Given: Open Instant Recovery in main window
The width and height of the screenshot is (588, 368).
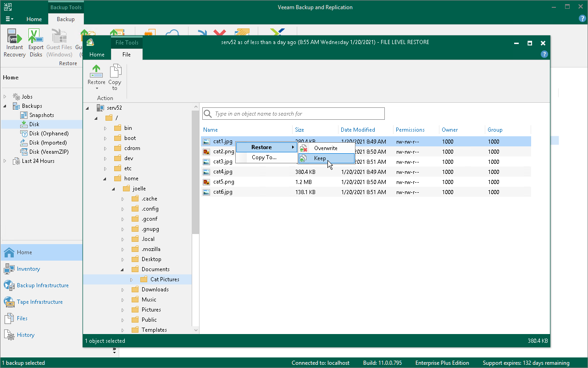Looking at the screenshot, I should point(14,43).
